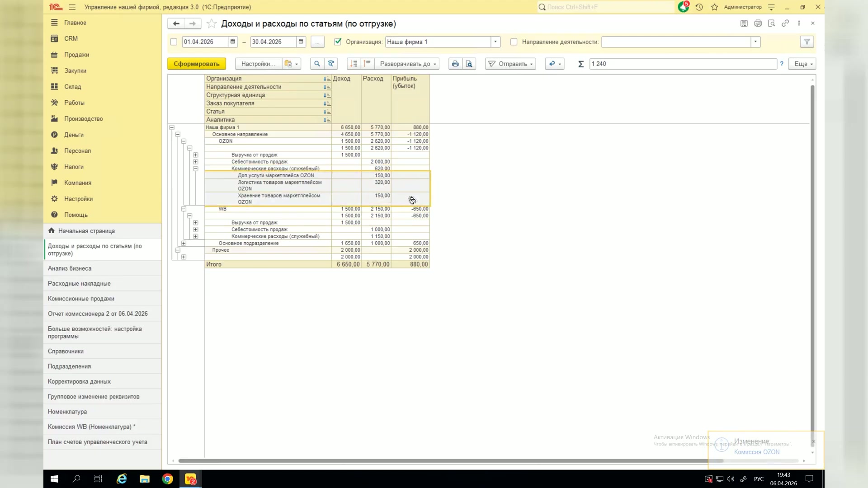Open Windows Start menu

54,479
